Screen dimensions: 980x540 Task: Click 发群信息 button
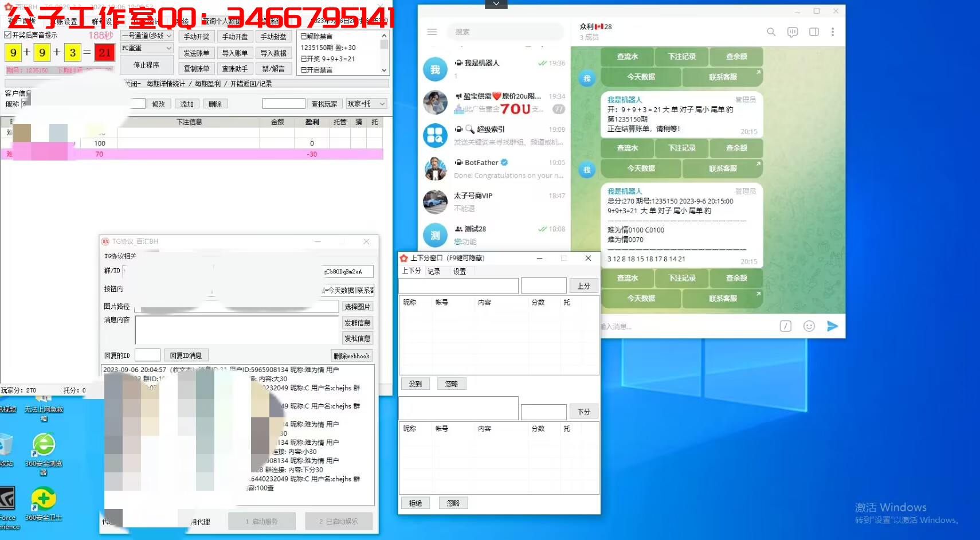point(357,323)
